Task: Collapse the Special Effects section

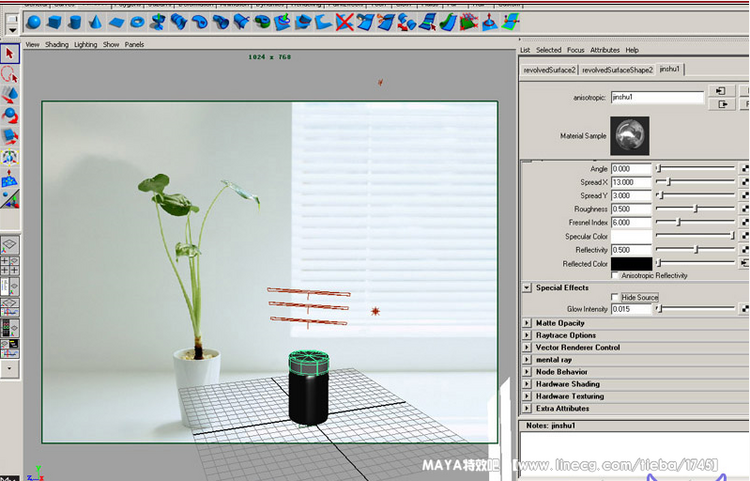Action: coord(527,288)
